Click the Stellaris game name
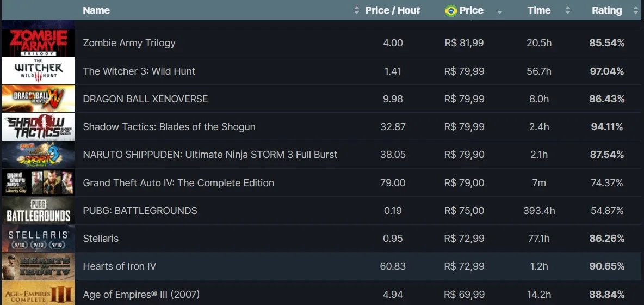This screenshot has height=305, width=644. point(101,239)
